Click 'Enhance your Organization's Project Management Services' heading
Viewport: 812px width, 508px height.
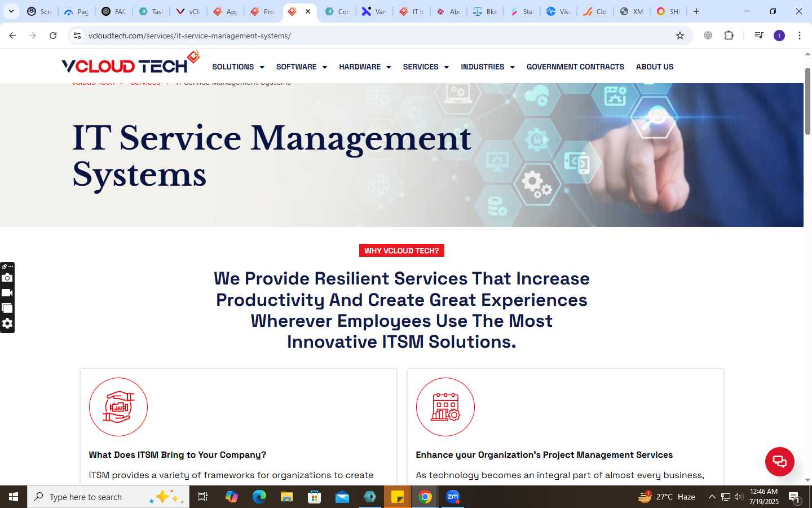[x=544, y=455]
